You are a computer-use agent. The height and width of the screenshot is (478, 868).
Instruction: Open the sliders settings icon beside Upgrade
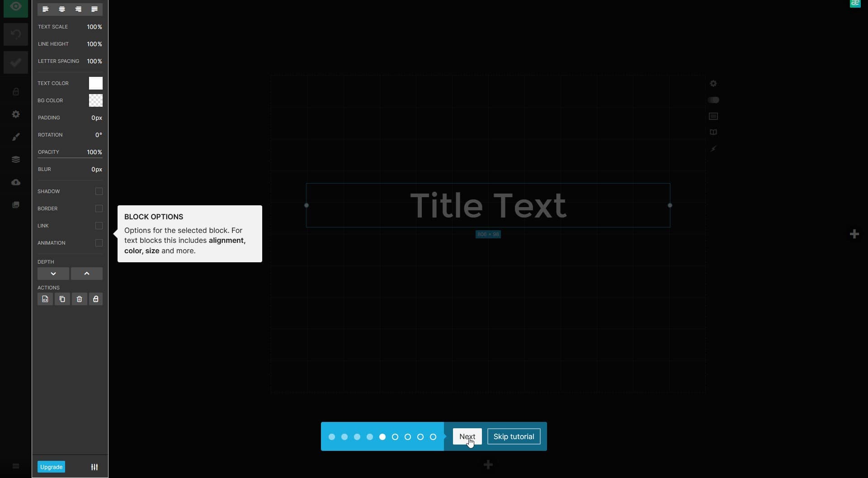pyautogui.click(x=94, y=467)
